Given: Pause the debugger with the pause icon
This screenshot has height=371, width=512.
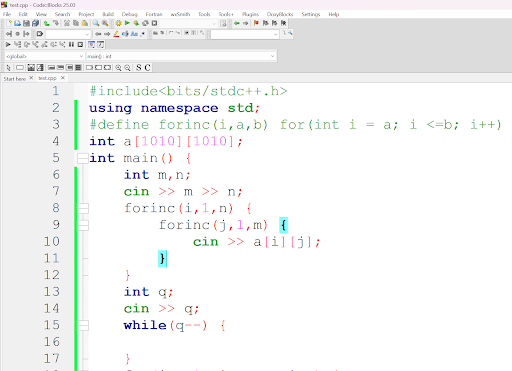Looking at the screenshot, I should [71, 44].
